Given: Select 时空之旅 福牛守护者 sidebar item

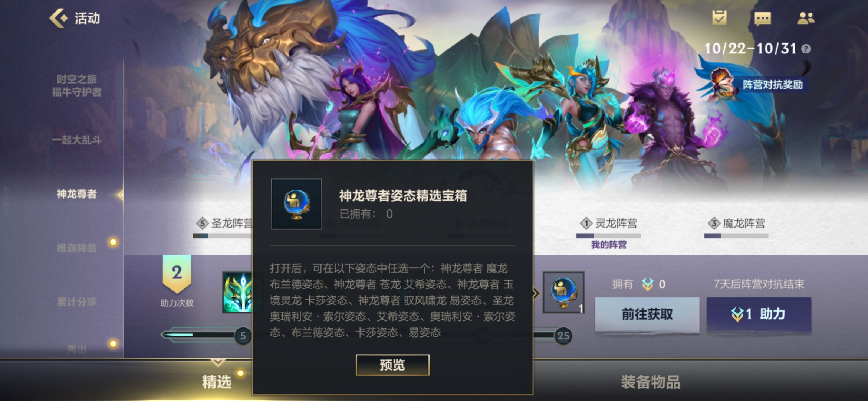Looking at the screenshot, I should pyautogui.click(x=77, y=85).
